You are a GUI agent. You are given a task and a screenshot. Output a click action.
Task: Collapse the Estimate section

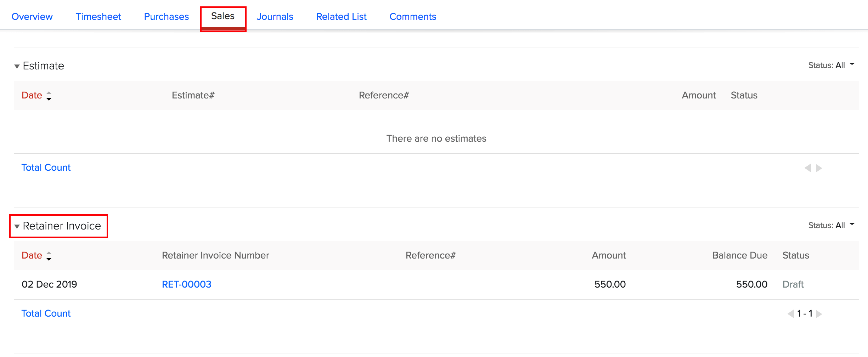[17, 66]
